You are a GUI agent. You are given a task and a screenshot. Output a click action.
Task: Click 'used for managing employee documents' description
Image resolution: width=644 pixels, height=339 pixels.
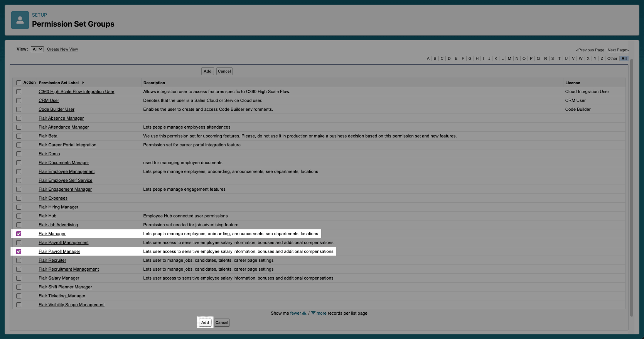pos(183,163)
